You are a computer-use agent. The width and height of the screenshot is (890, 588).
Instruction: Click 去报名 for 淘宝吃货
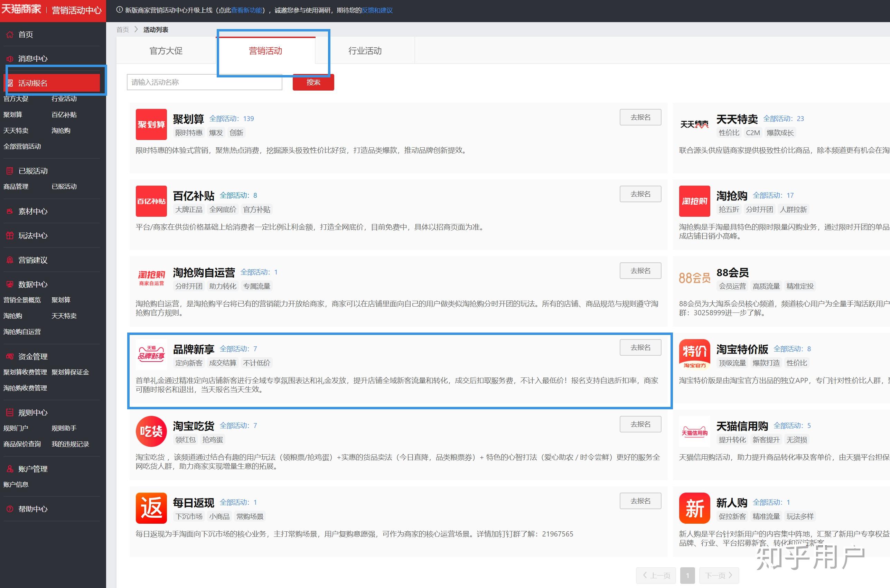640,424
